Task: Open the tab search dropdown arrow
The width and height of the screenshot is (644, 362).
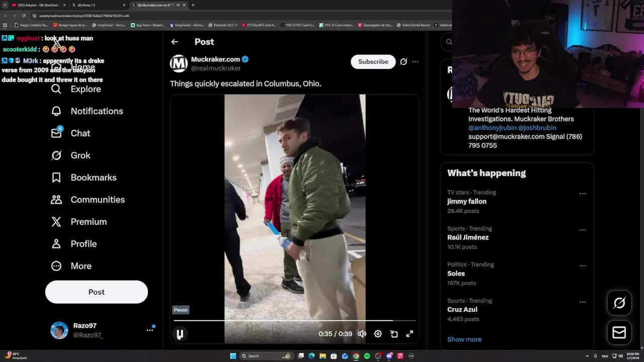Action: [x=5, y=5]
